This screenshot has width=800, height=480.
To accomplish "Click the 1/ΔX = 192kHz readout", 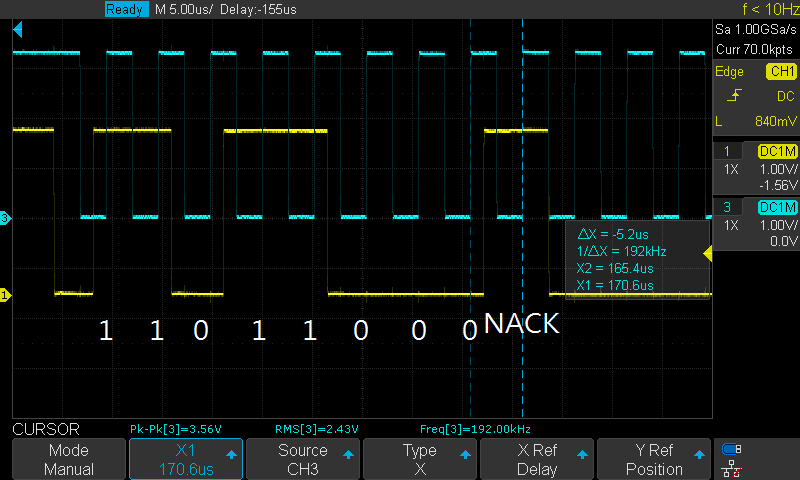I will pos(621,251).
